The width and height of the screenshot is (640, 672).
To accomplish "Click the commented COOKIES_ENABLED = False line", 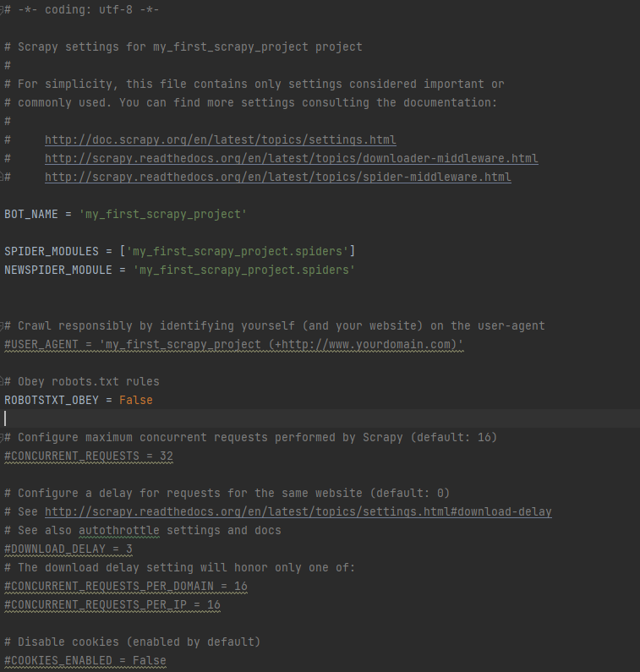I will pos(85,660).
